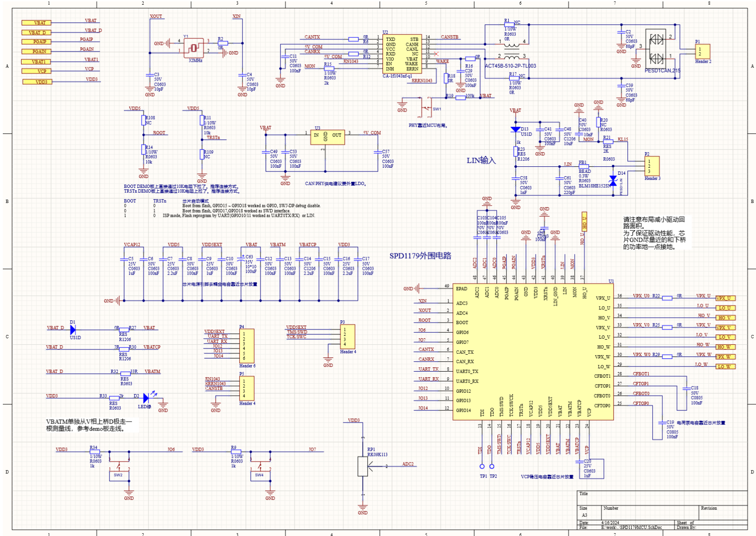756x536 pixels.
Task: Click the VBAT_D port label at top left
Action: (36, 32)
